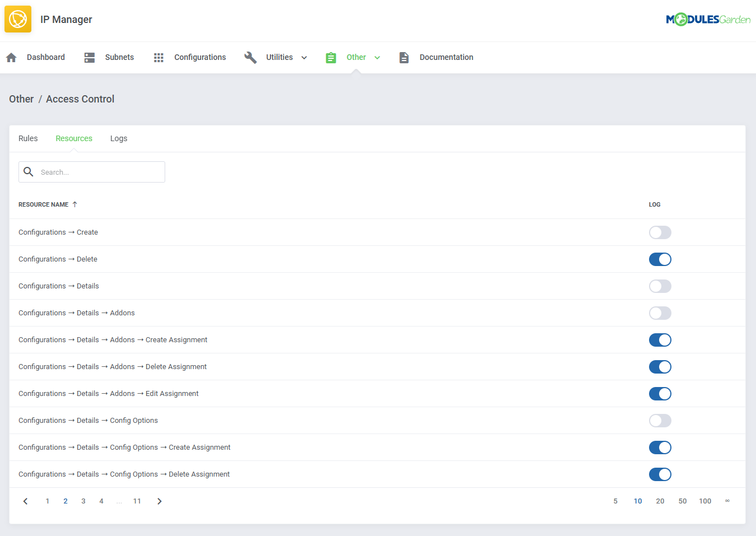Click the Other clipboard icon

pos(331,57)
